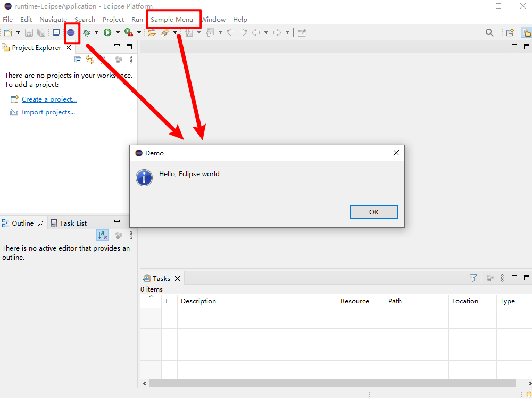Screen dimensions: 532x398
Task: Open the Create a project link
Action: click(49, 99)
